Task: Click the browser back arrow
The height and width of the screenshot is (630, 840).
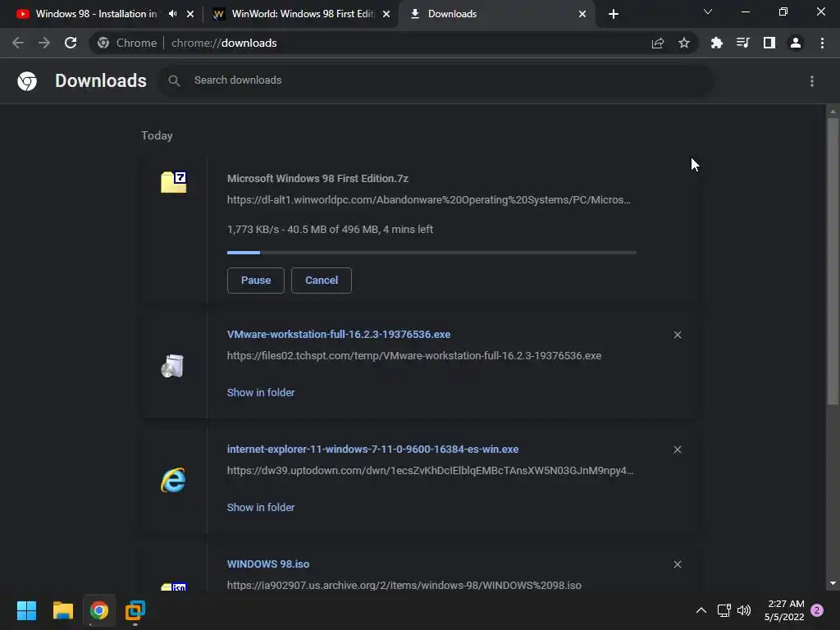Action: click(18, 43)
